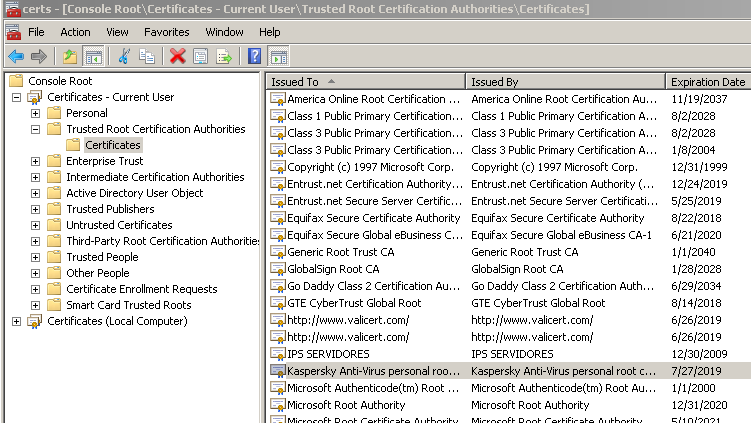Expand the Enterprise Trust node
Image resolution: width=751 pixels, height=423 pixels.
tap(35, 161)
